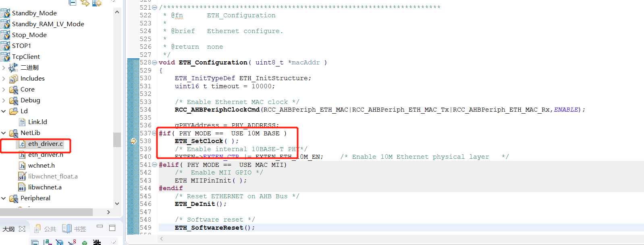Maximize the outline panel view
This screenshot has width=644, height=245.
112,228
